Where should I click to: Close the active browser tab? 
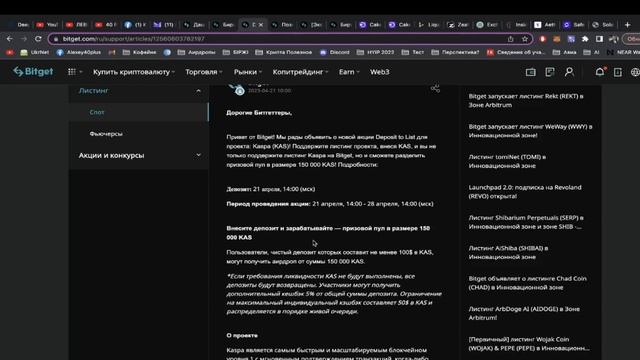pos(261,25)
